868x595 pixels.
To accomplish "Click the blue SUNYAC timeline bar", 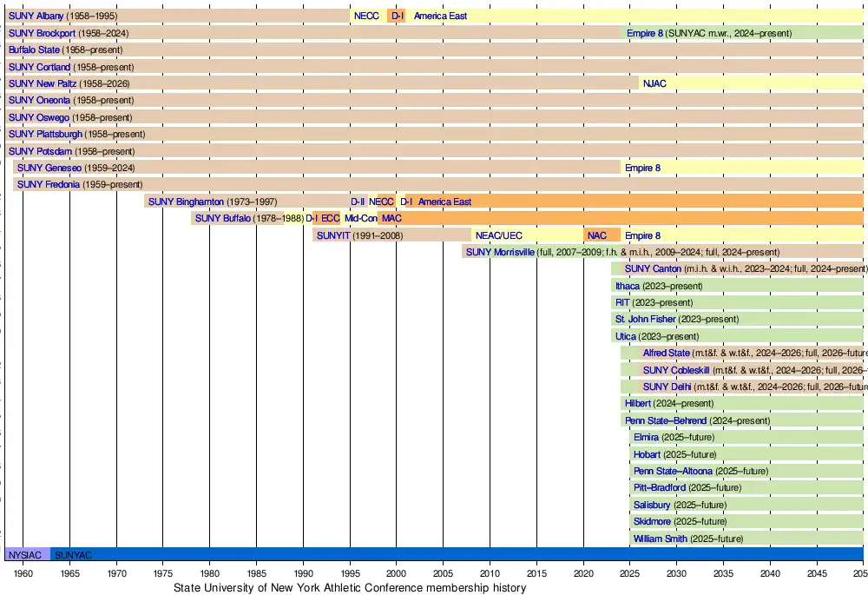I will [x=434, y=555].
